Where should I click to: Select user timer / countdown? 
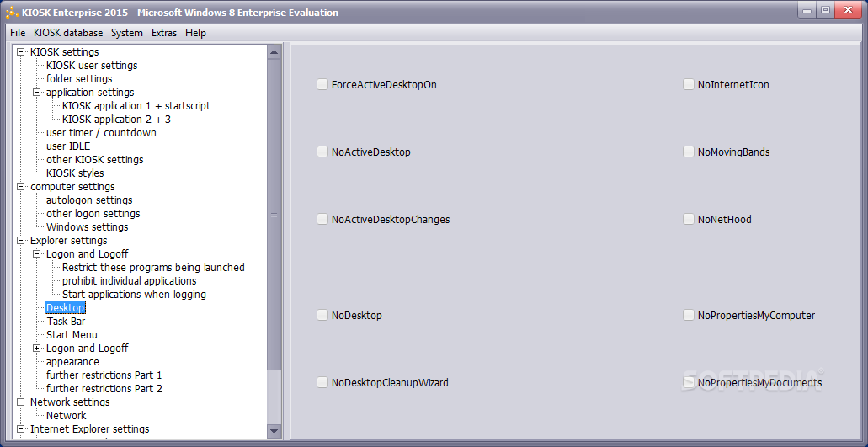pos(101,133)
